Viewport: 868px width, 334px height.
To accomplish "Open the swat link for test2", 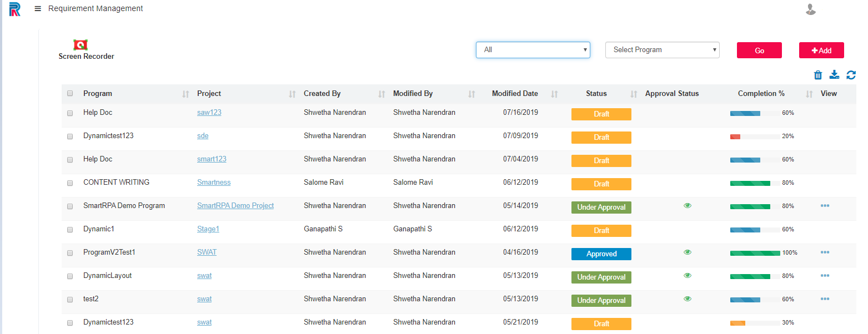I will tap(204, 299).
